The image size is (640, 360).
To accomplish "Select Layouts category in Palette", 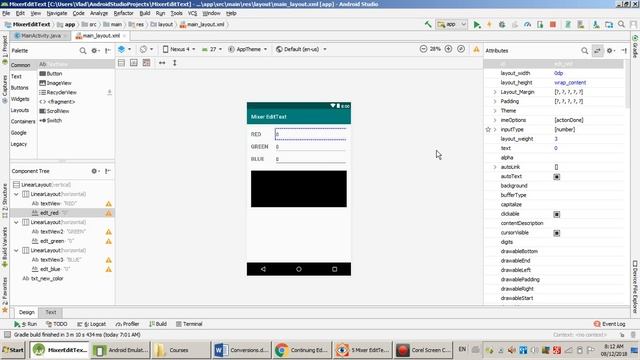I will (20, 110).
